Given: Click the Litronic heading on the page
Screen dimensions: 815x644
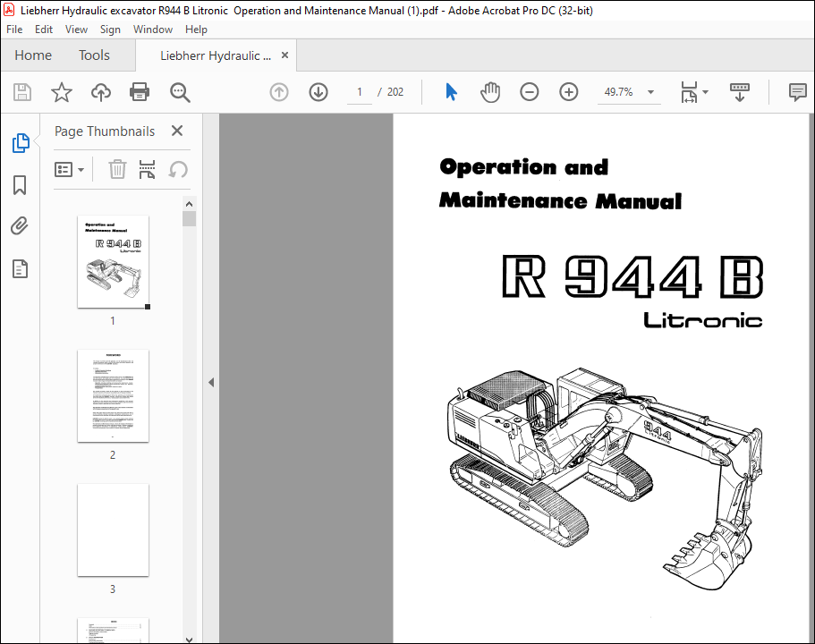Looking at the screenshot, I should tap(703, 320).
